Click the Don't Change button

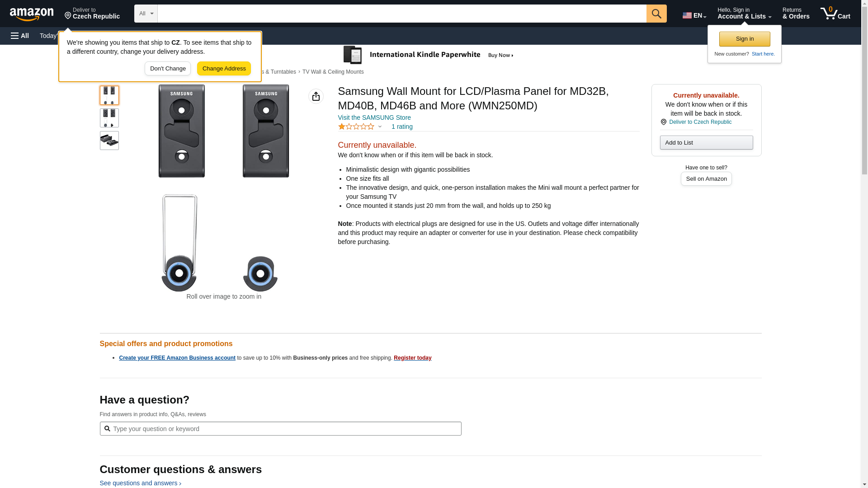167,69
